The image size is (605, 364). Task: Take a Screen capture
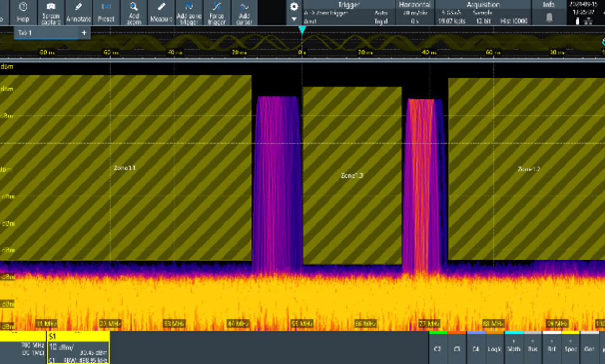[x=51, y=13]
